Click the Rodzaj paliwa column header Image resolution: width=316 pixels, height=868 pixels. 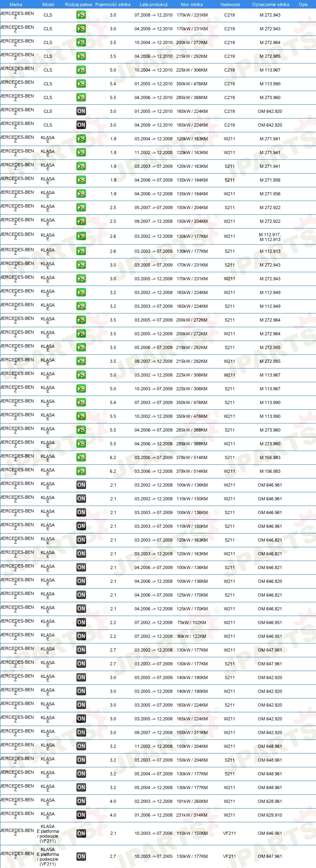point(78,4)
